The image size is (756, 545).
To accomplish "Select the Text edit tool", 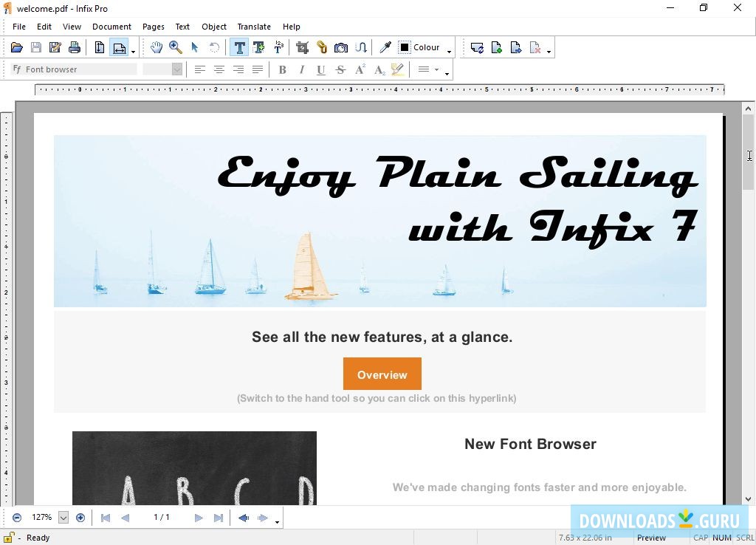I will pos(239,47).
